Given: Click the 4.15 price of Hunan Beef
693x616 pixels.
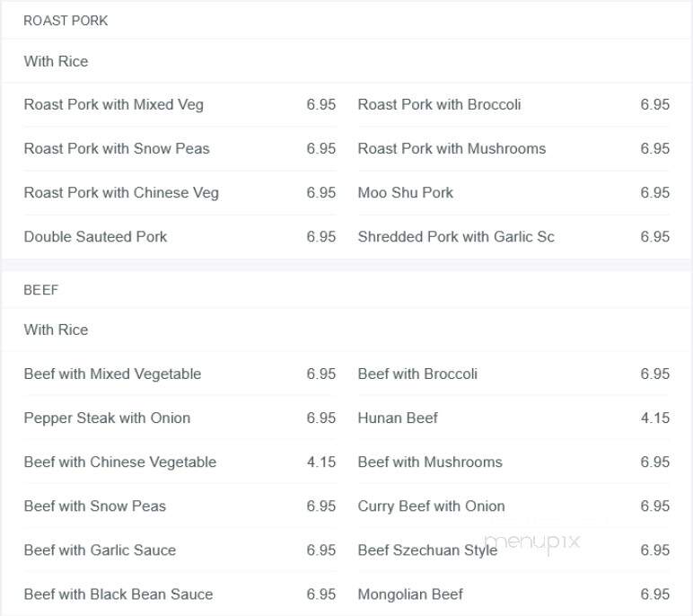Looking at the screenshot, I should click(655, 418).
